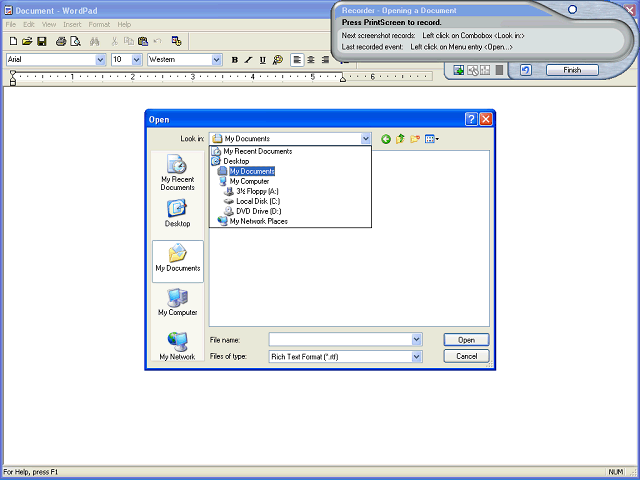Screen dimensions: 640x480
Task: Open the File menu in WordPad
Action: 11,24
